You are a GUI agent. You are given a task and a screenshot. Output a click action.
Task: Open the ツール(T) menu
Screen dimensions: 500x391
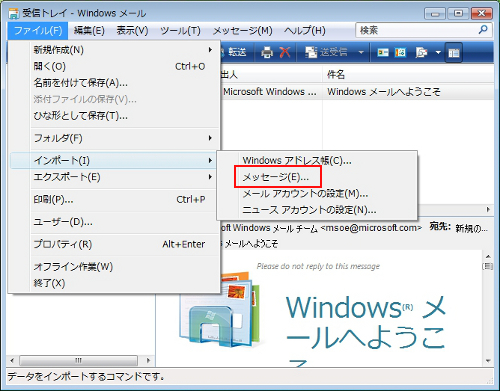click(x=180, y=31)
